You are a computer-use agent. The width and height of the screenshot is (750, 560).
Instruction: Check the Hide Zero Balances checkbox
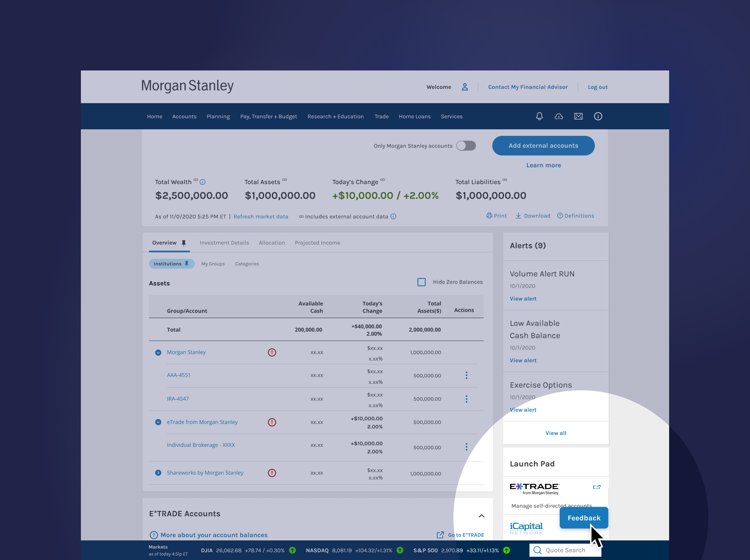coord(422,282)
